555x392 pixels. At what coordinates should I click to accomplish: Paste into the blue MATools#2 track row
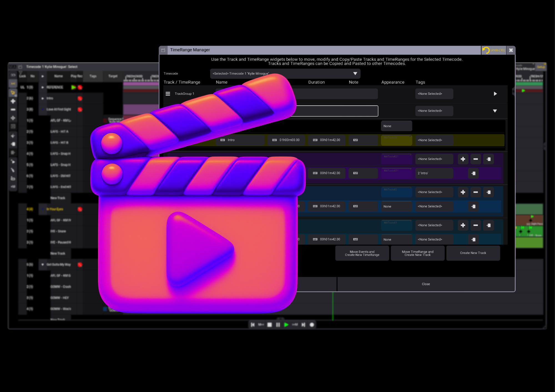(x=488, y=192)
